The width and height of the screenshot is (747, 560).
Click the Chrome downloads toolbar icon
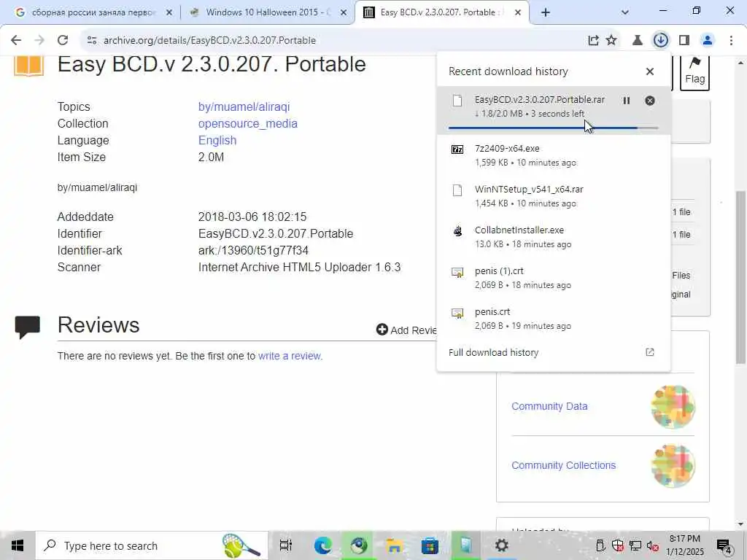pyautogui.click(x=661, y=41)
